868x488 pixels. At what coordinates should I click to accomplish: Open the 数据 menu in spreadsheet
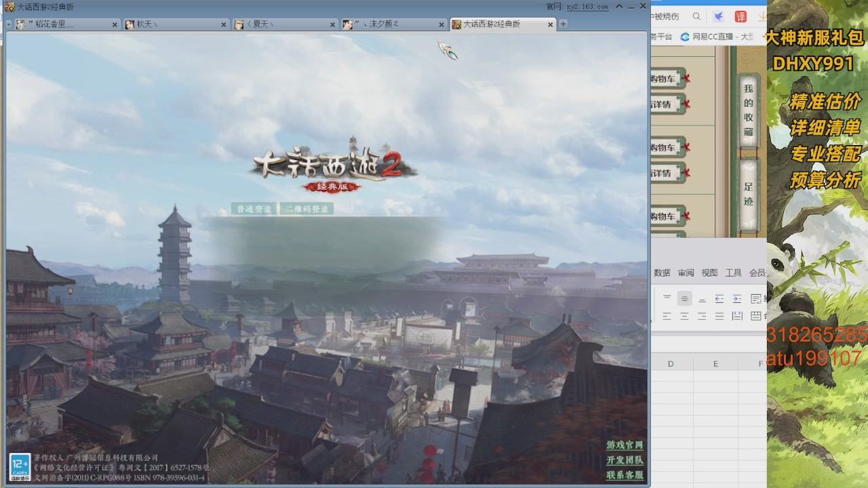pyautogui.click(x=662, y=273)
